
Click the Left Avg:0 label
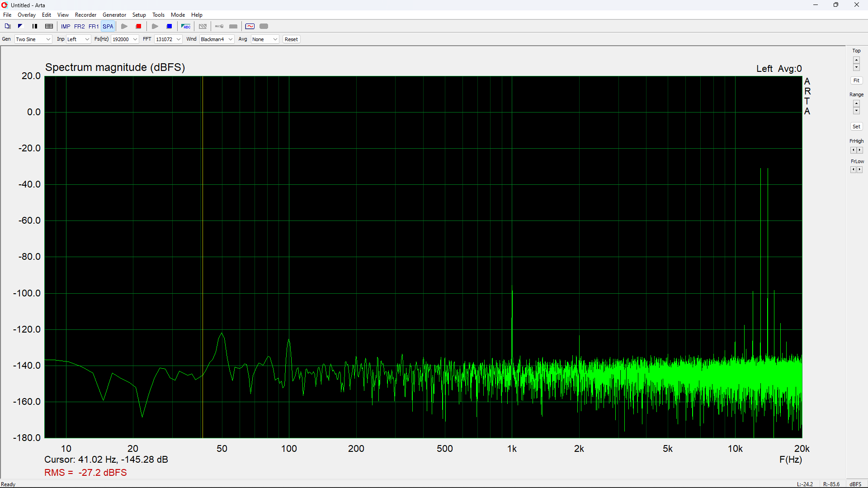tap(779, 69)
